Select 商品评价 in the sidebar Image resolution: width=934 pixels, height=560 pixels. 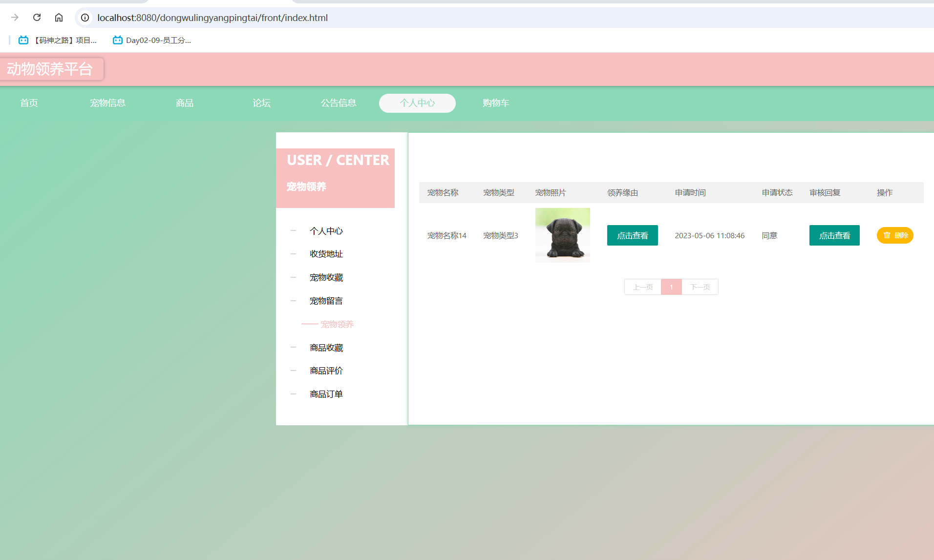point(326,371)
